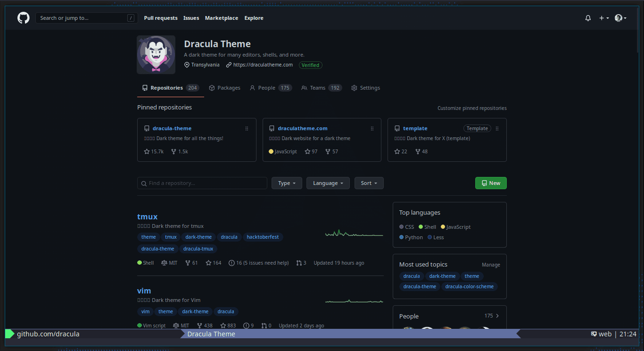Viewport: 644px width, 351px height.
Task: Click the slash shortcut icon in search
Action: pos(131,18)
